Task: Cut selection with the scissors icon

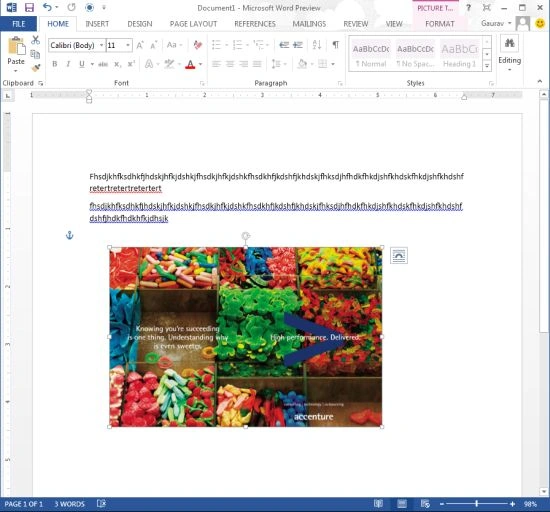Action: coord(35,40)
